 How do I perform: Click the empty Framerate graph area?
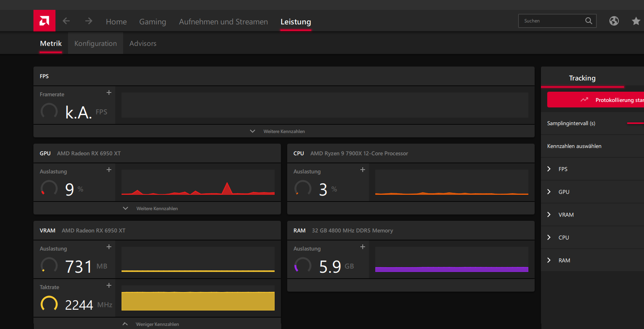coord(325,105)
